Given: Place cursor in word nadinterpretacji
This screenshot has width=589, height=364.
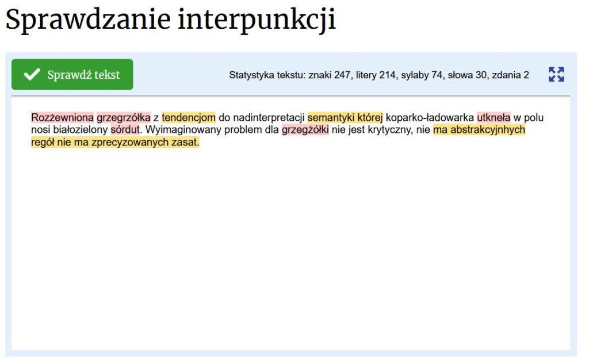Looking at the screenshot, I should tap(267, 118).
